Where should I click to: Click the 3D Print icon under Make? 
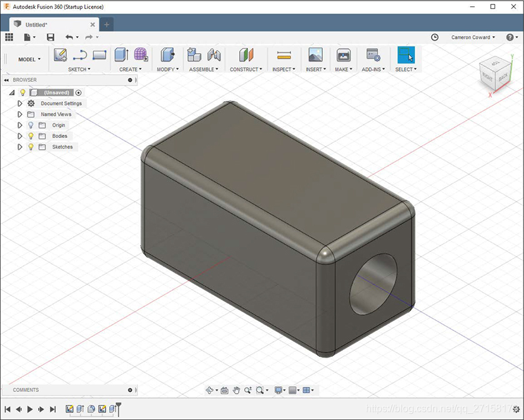pyautogui.click(x=343, y=55)
